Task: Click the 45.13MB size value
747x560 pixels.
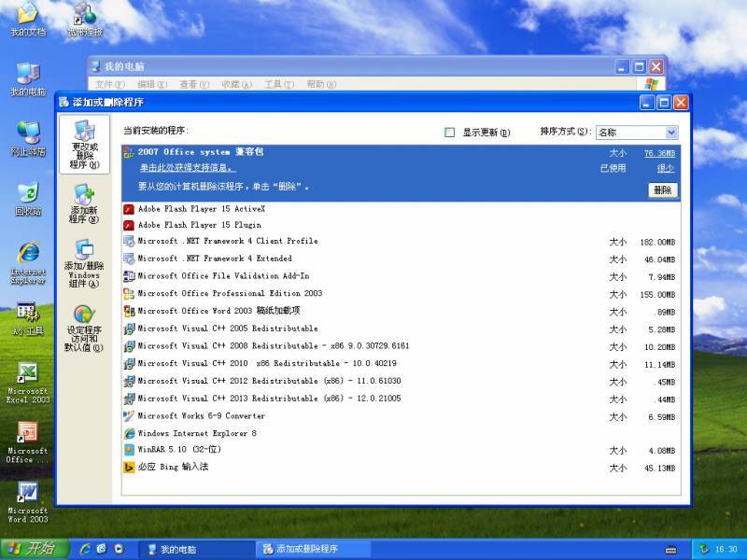Action: point(660,469)
